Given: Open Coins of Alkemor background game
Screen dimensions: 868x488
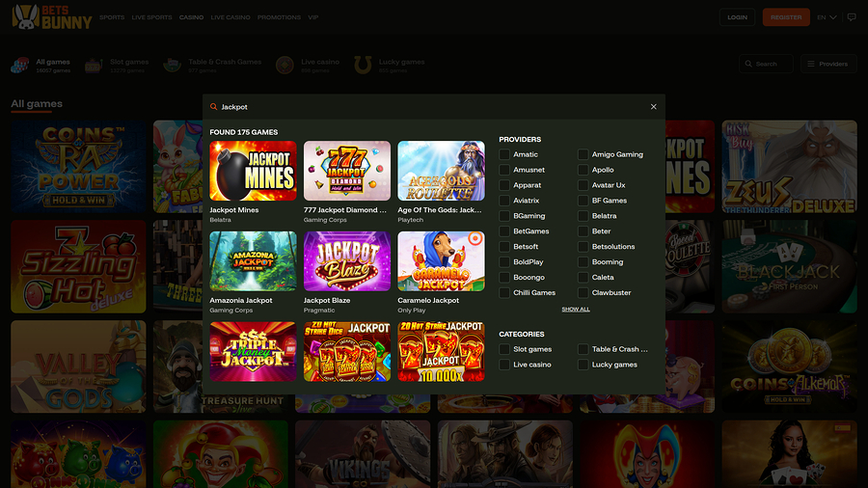Looking at the screenshot, I should (789, 366).
